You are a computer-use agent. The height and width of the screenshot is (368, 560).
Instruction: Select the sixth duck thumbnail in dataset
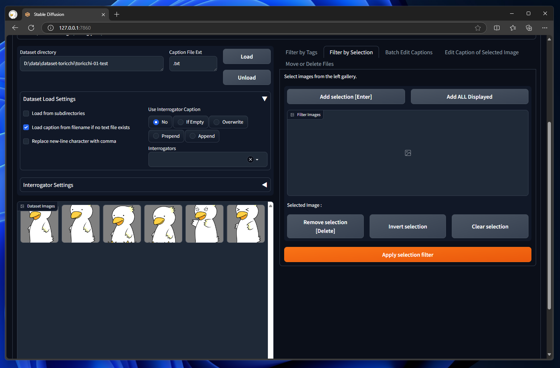[246, 224]
